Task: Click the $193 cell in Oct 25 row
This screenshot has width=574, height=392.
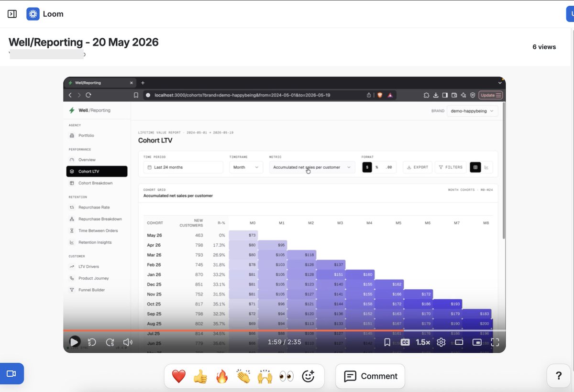Action: [448, 304]
